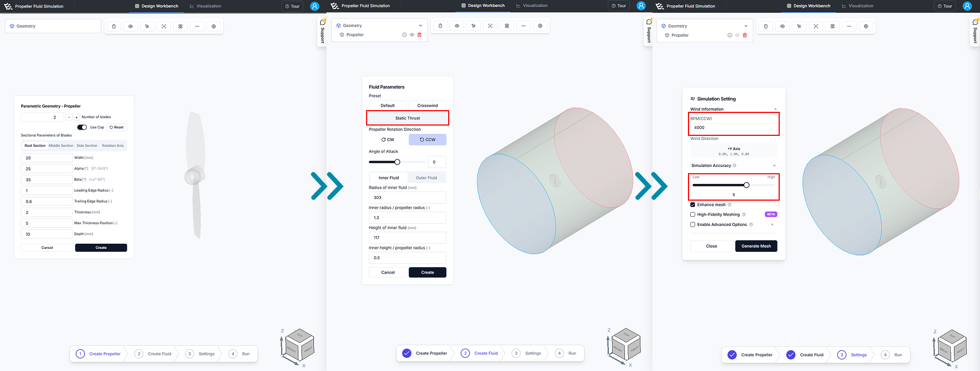The width and height of the screenshot is (980, 371).
Task: Hide Propeller with eye icon on Fluid Parameters screen
Action: click(x=412, y=35)
